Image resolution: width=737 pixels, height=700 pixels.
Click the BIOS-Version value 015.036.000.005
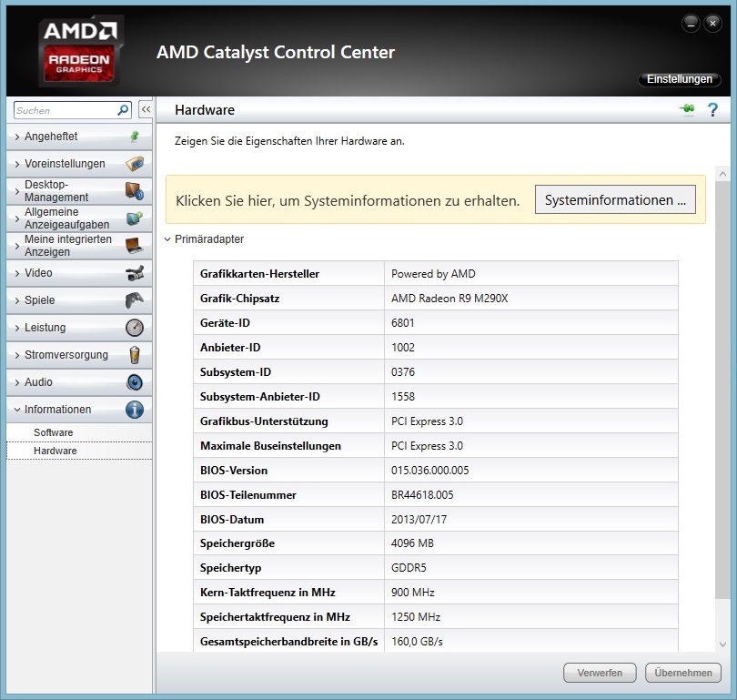[x=430, y=470]
